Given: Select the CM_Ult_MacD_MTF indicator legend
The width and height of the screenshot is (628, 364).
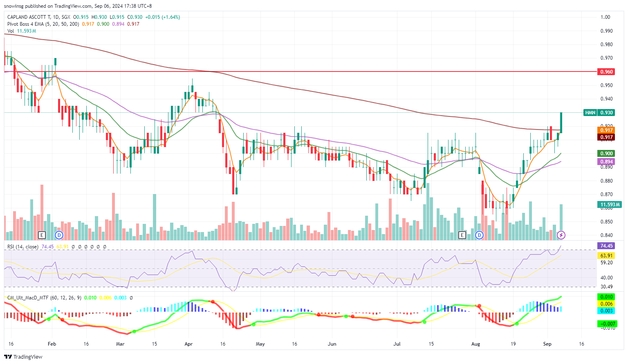Looking at the screenshot, I should (44, 298).
